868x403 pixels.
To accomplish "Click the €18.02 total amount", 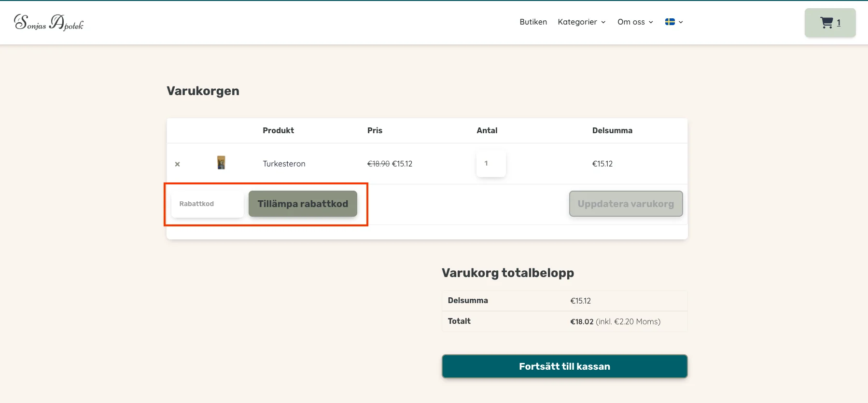I will click(582, 321).
